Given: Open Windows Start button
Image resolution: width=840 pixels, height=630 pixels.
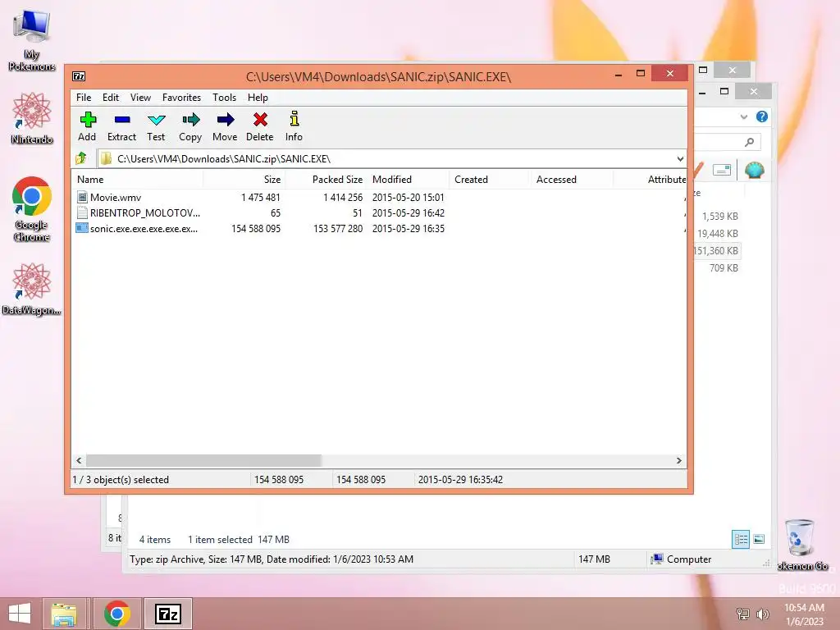Looking at the screenshot, I should 20,614.
